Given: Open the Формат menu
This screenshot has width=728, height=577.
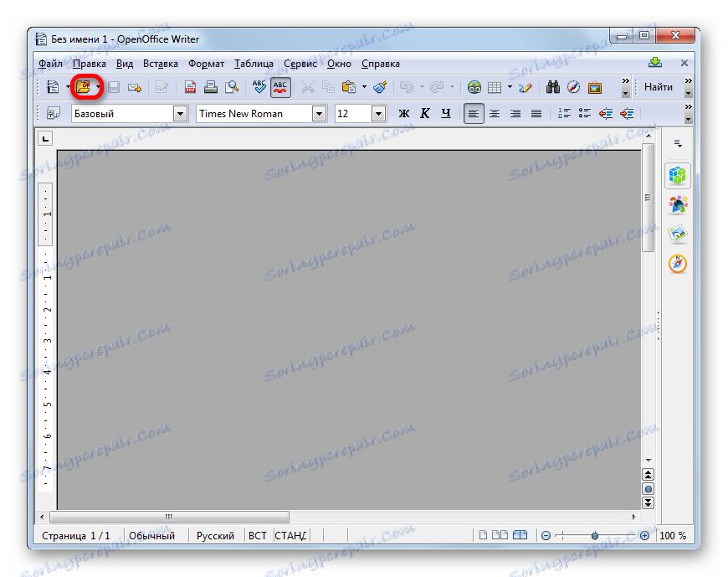Looking at the screenshot, I should coord(206,64).
